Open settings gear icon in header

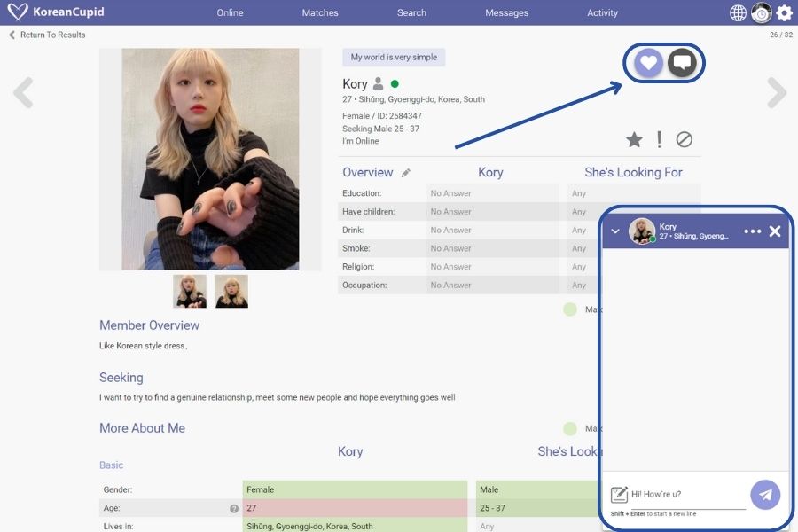click(x=784, y=12)
